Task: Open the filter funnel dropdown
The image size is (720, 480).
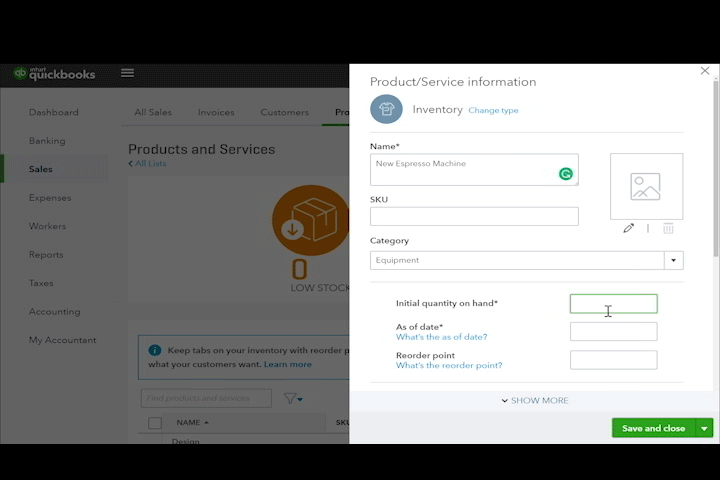Action: click(x=293, y=398)
